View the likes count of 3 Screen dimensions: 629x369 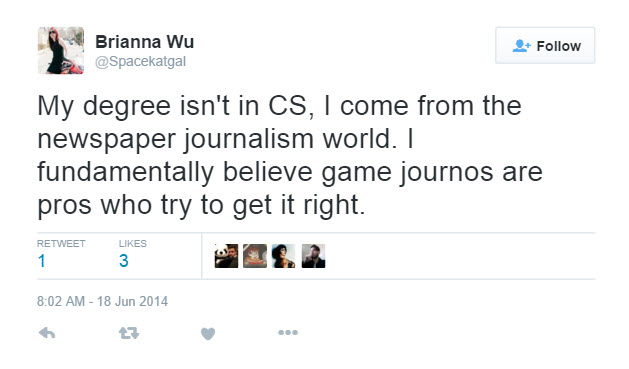point(124,261)
